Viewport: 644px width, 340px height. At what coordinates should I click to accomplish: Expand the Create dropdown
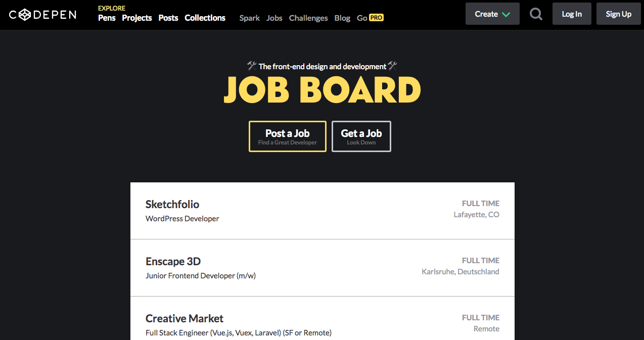(x=492, y=14)
